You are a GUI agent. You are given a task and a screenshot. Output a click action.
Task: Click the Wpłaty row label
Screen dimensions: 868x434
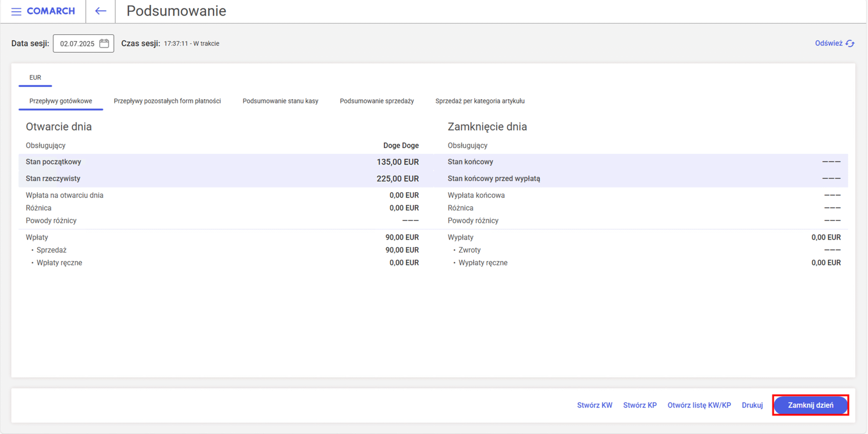point(37,237)
